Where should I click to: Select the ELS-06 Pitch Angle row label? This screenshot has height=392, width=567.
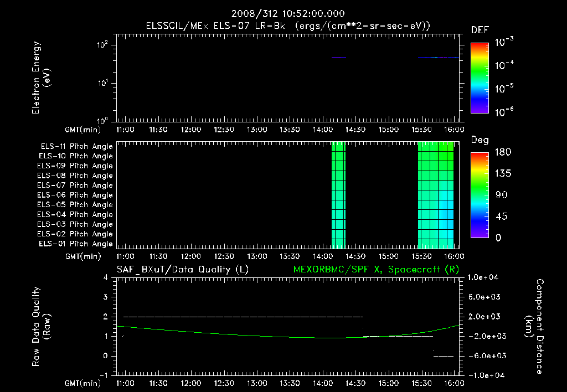[75, 195]
